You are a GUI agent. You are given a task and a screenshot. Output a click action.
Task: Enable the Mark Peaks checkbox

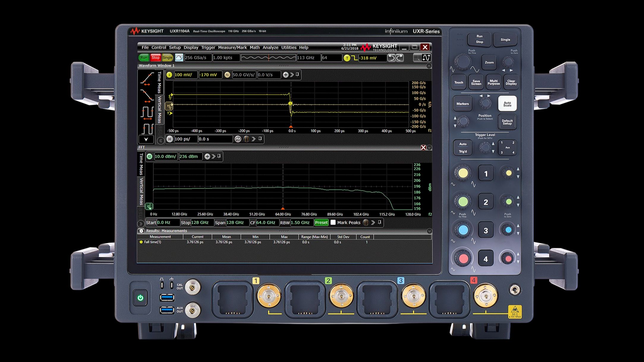tap(333, 222)
